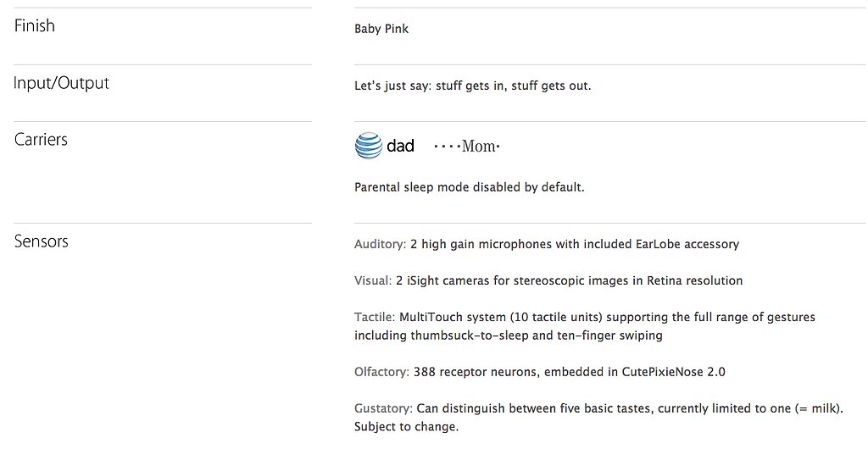Click the AT&T-style globe carrier logo
The image size is (868, 449).
click(x=368, y=146)
